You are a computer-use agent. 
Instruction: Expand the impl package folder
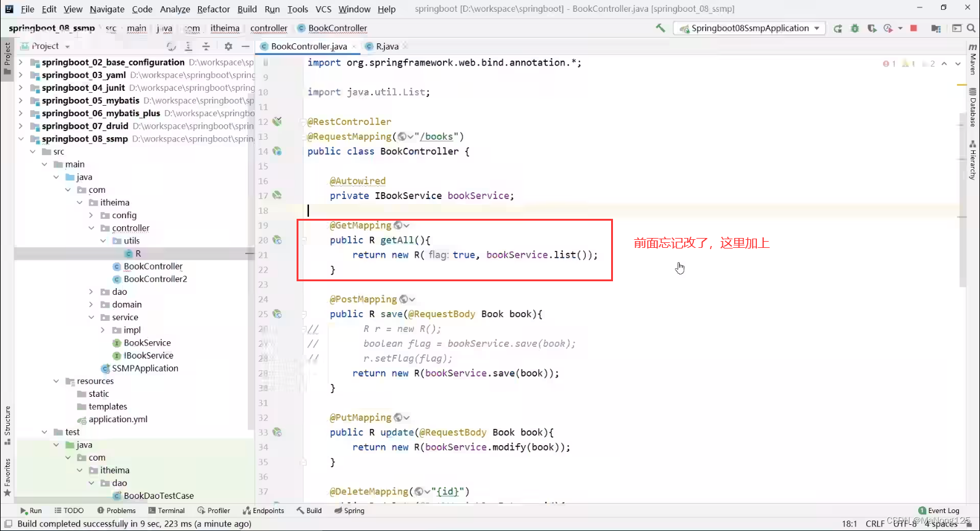pyautogui.click(x=103, y=330)
